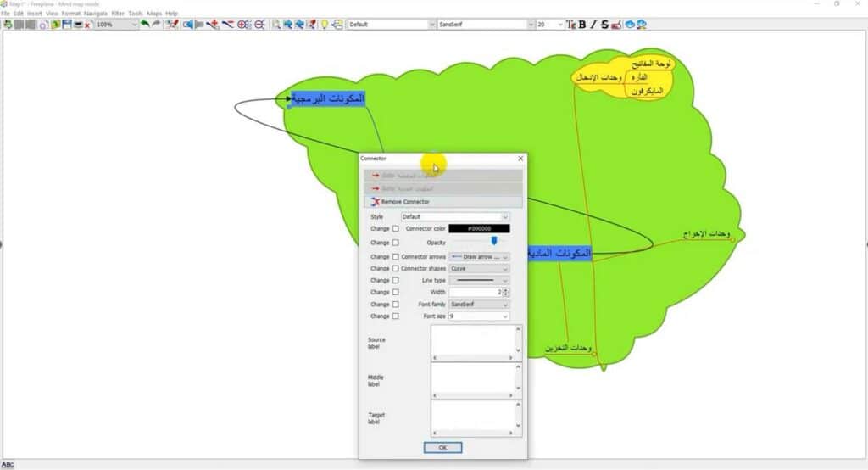Click the blue cloud icon

(x=630, y=25)
